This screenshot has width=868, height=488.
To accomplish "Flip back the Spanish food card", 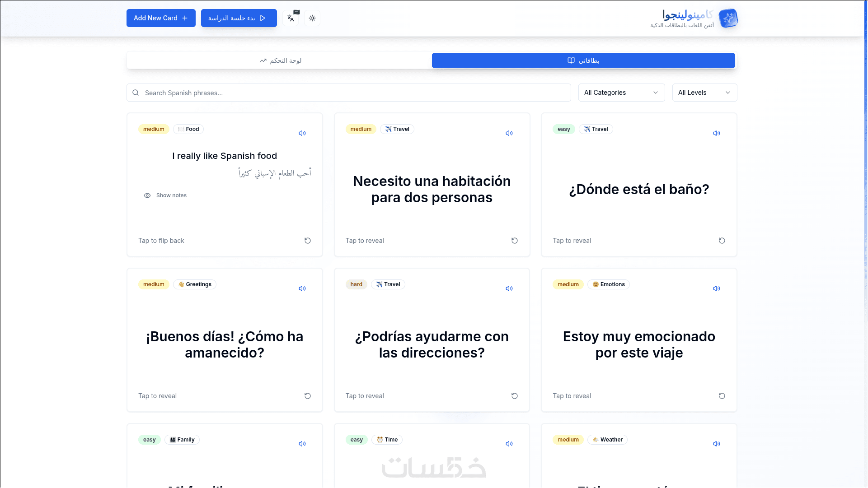I will pyautogui.click(x=161, y=241).
